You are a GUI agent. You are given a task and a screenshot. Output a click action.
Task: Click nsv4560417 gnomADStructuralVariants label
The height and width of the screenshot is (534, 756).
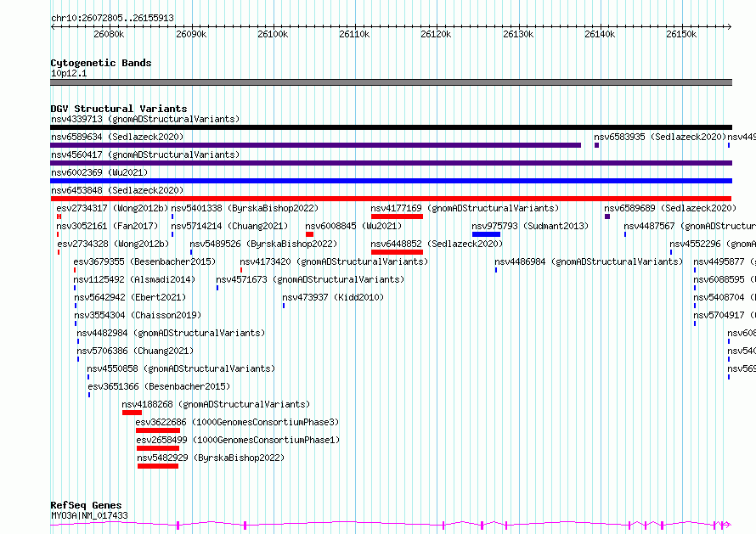[145, 155]
